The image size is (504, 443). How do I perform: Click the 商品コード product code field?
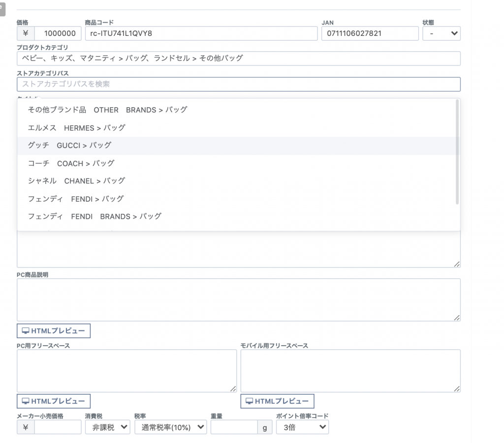(201, 33)
